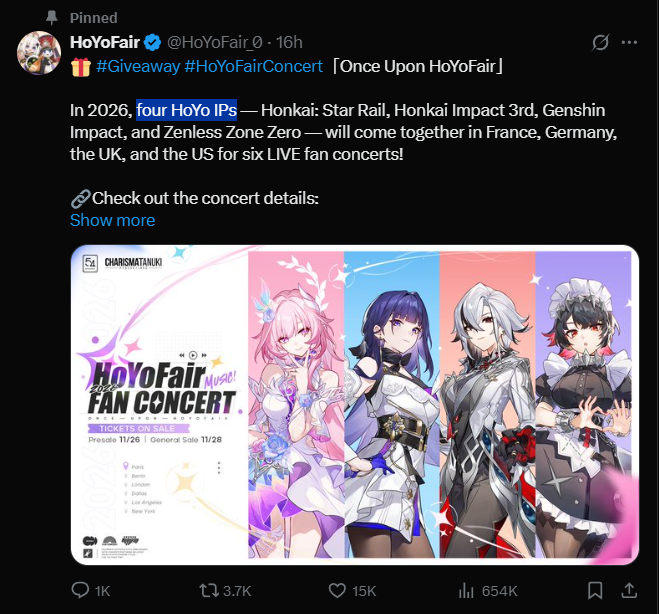Image resolution: width=659 pixels, height=614 pixels.
Task: Expand the post with Show more
Action: 112,220
